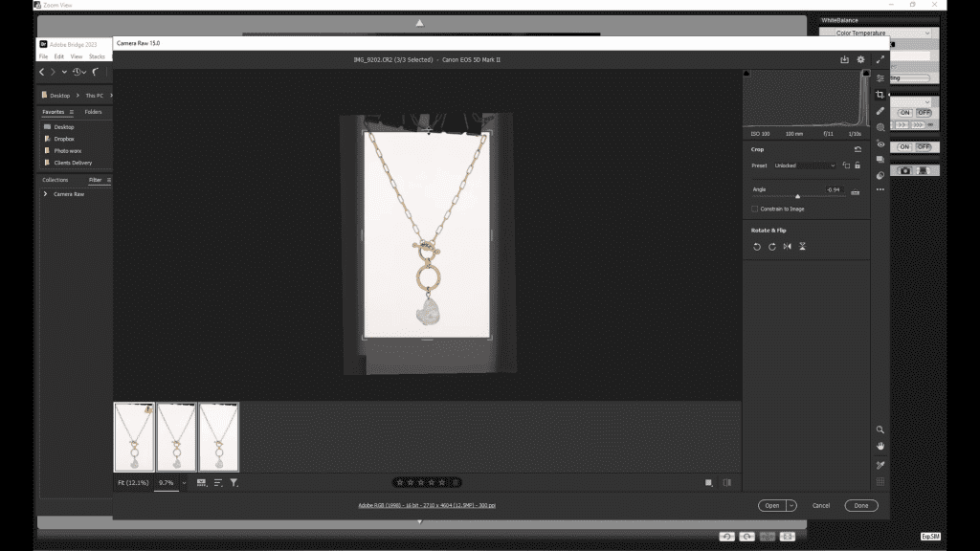
Task: Swap crop aspect orientation icon
Action: point(846,165)
